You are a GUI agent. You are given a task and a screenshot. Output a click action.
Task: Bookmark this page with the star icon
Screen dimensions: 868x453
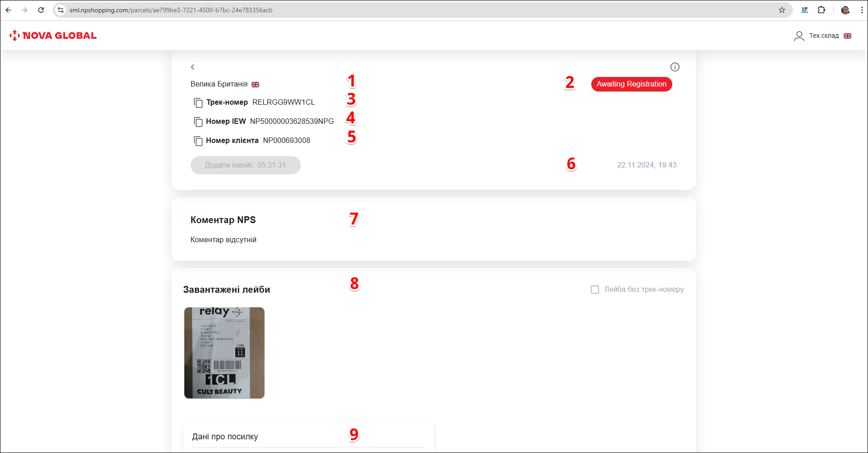[x=782, y=10]
